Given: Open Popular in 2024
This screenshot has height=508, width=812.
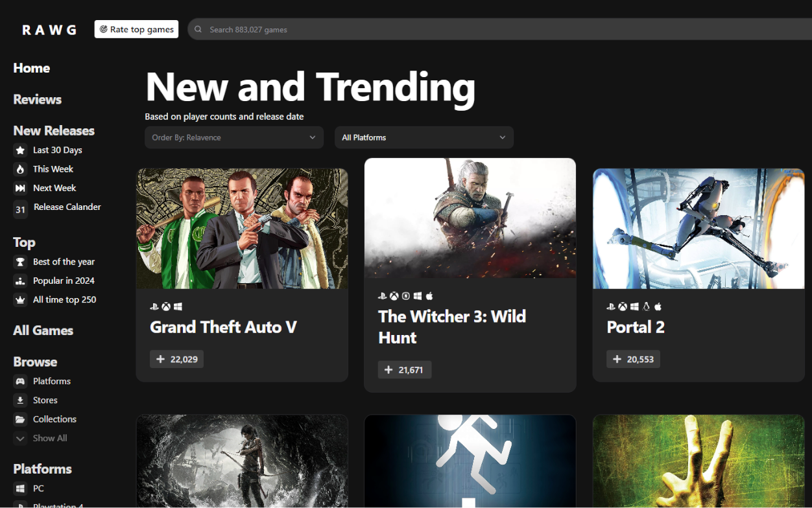Looking at the screenshot, I should click(x=64, y=281).
